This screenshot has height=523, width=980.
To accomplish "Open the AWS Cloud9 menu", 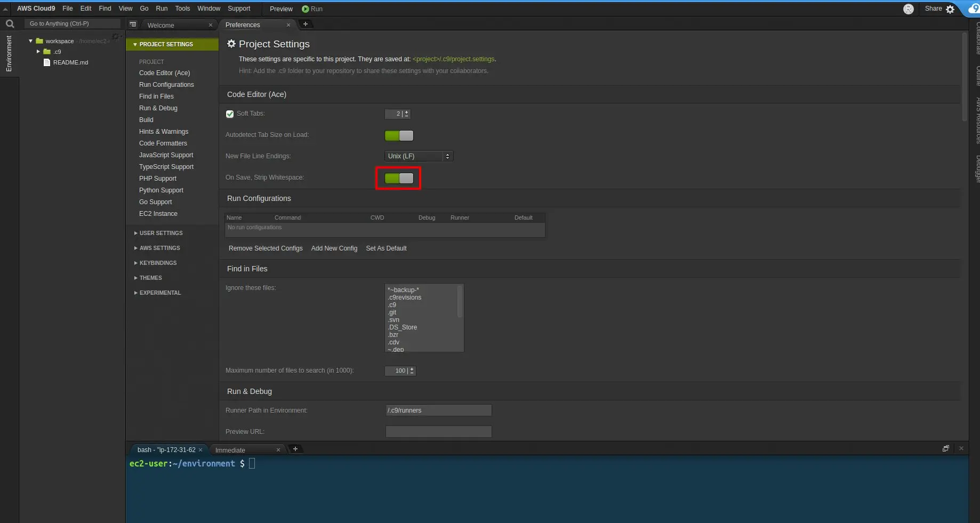I will (36, 9).
